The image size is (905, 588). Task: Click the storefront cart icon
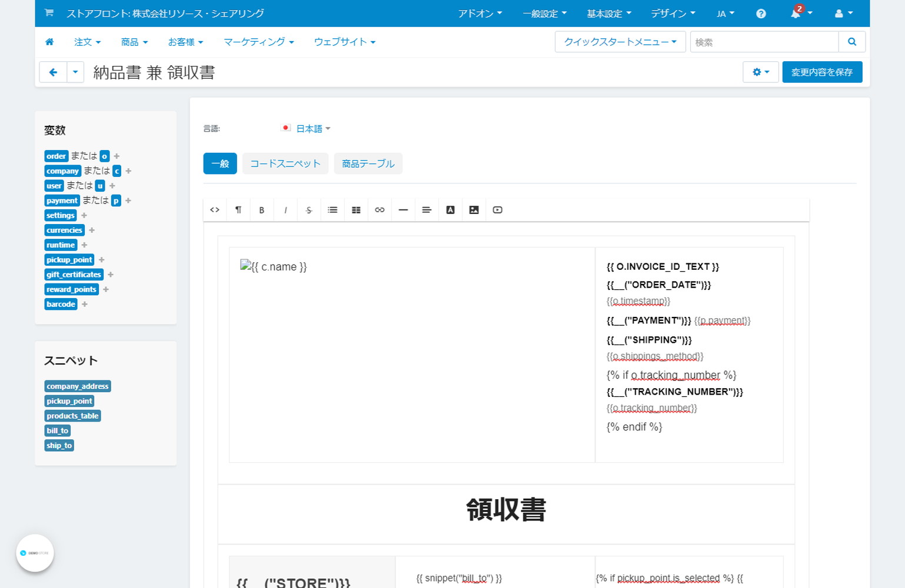[x=49, y=13]
